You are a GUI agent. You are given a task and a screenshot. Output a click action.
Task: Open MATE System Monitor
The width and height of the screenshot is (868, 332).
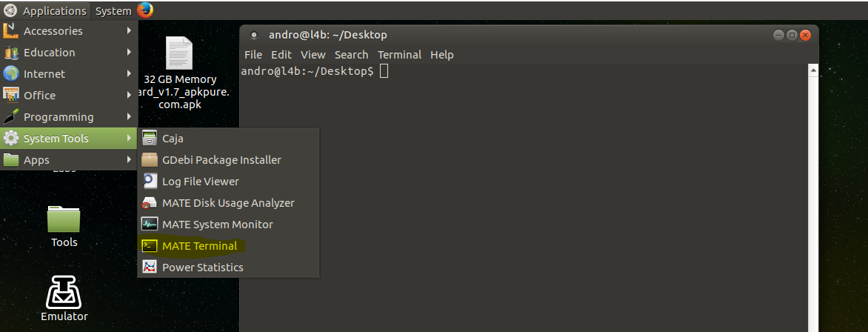pyautogui.click(x=217, y=225)
